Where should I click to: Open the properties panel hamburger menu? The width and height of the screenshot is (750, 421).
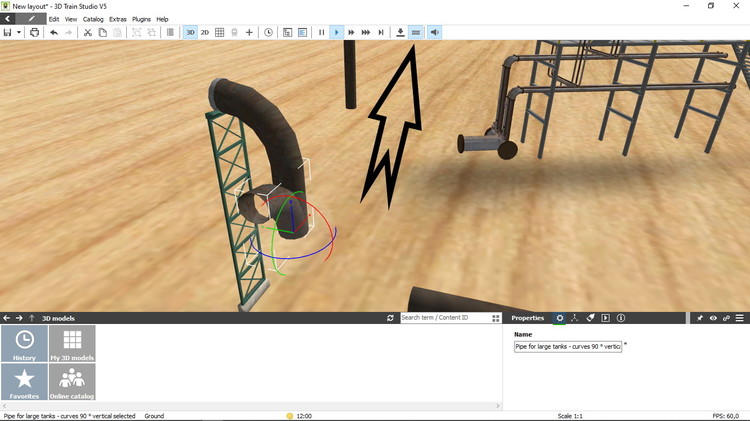pos(739,318)
